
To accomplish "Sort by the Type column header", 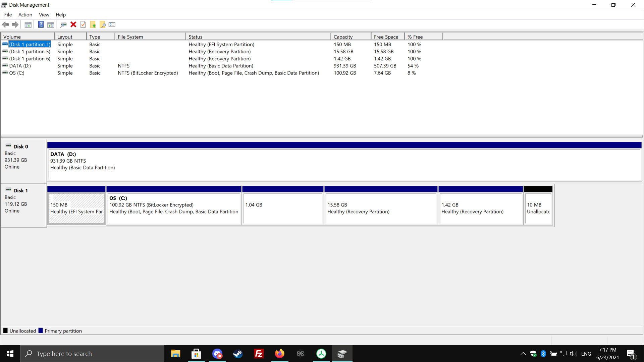I will point(101,37).
